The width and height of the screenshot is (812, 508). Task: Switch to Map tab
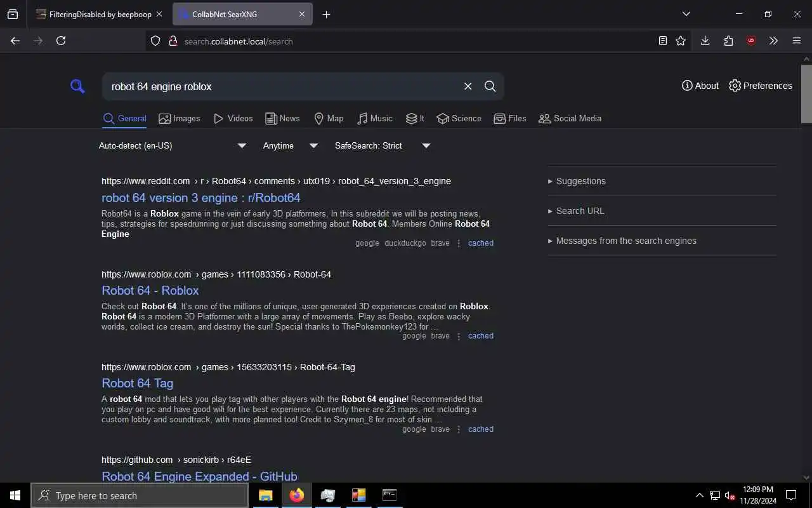coord(329,119)
